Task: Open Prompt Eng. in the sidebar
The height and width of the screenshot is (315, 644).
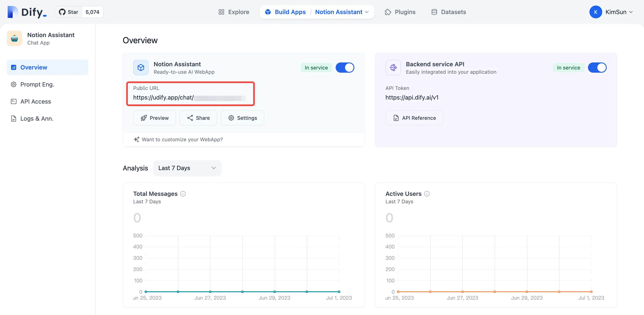Action: (x=37, y=84)
